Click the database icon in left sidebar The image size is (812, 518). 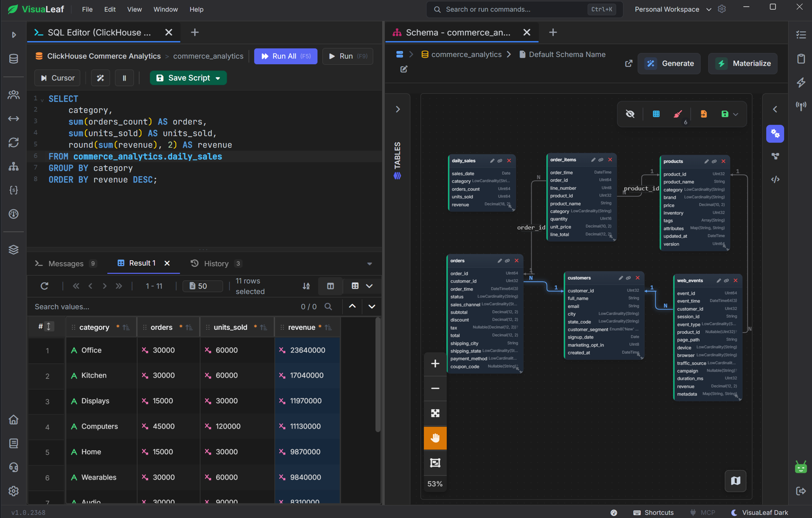point(14,59)
